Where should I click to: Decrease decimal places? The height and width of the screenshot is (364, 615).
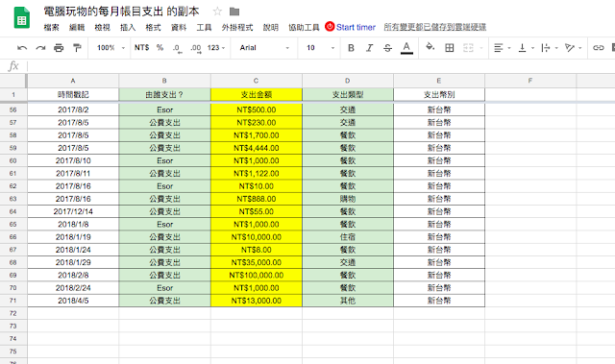[x=177, y=48]
